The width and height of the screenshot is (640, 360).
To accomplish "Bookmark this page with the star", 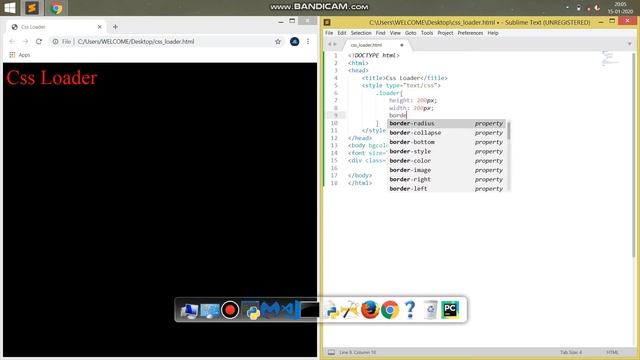I will point(278,42).
